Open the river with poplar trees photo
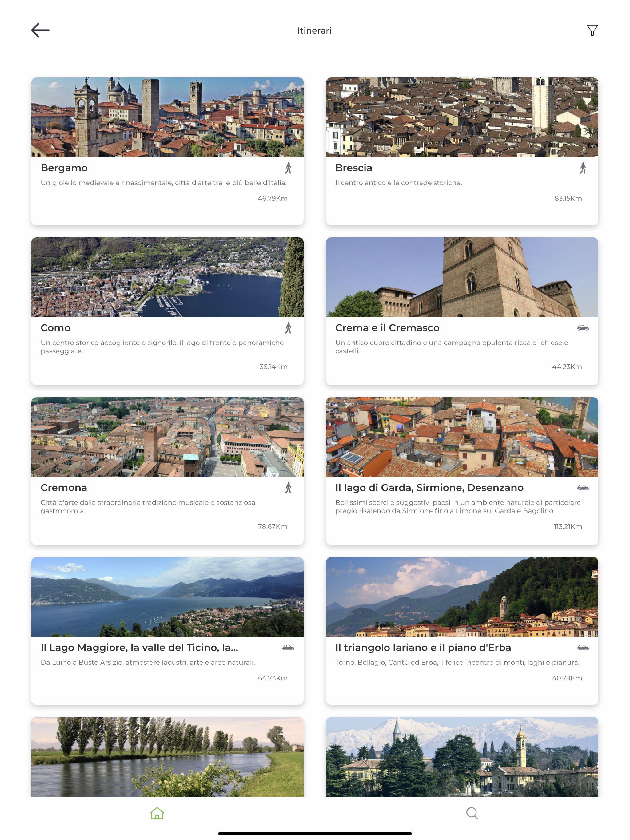The height and width of the screenshot is (840, 630). click(167, 757)
